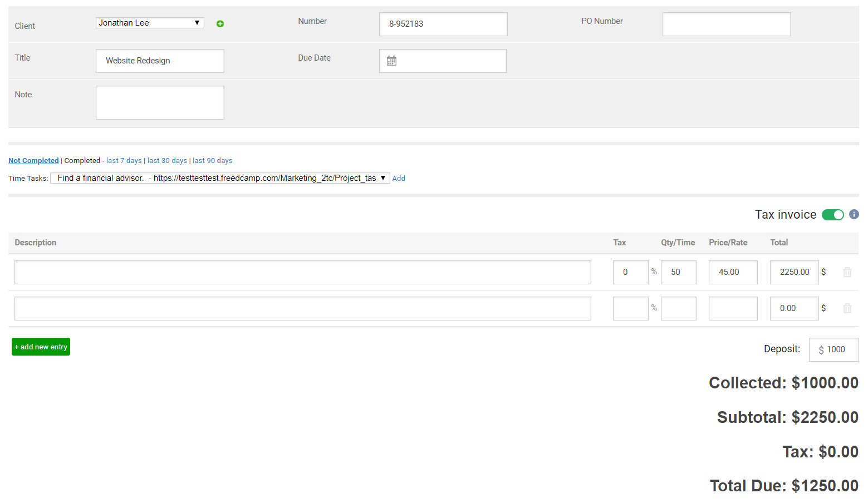
Task: Select the Not Completed filter
Action: point(33,161)
